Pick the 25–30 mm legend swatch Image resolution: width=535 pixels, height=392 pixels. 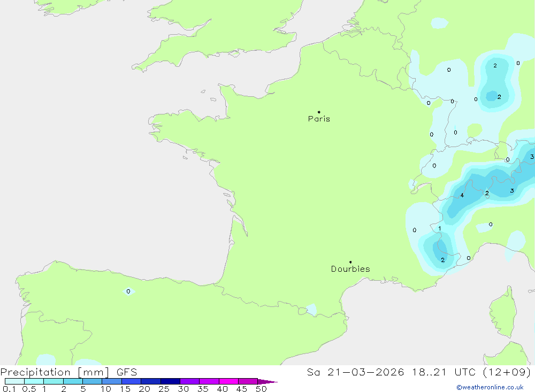170,381
